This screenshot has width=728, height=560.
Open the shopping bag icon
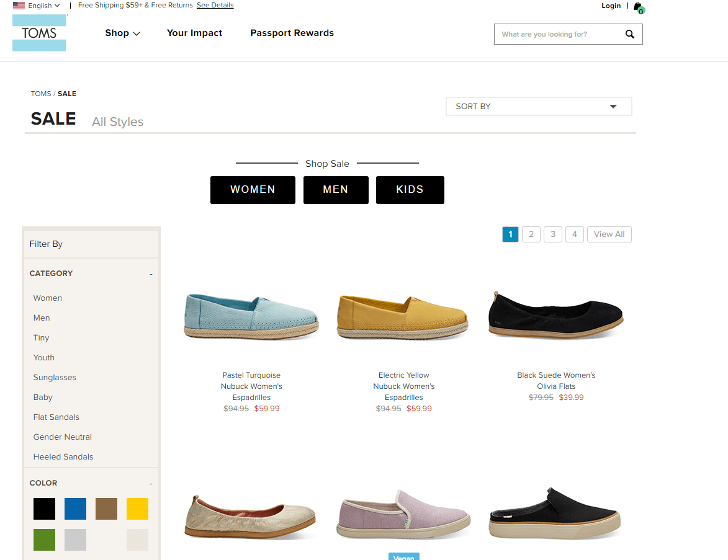[639, 7]
